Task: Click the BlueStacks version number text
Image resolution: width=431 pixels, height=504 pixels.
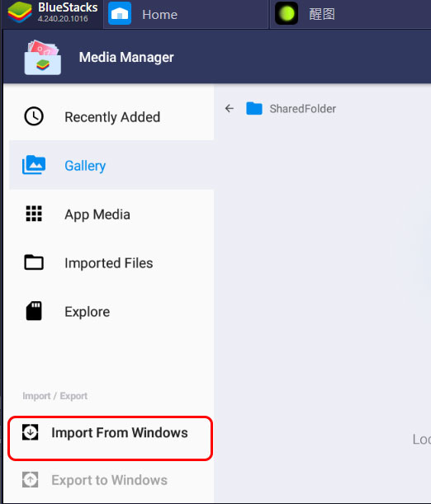Action: [x=63, y=19]
